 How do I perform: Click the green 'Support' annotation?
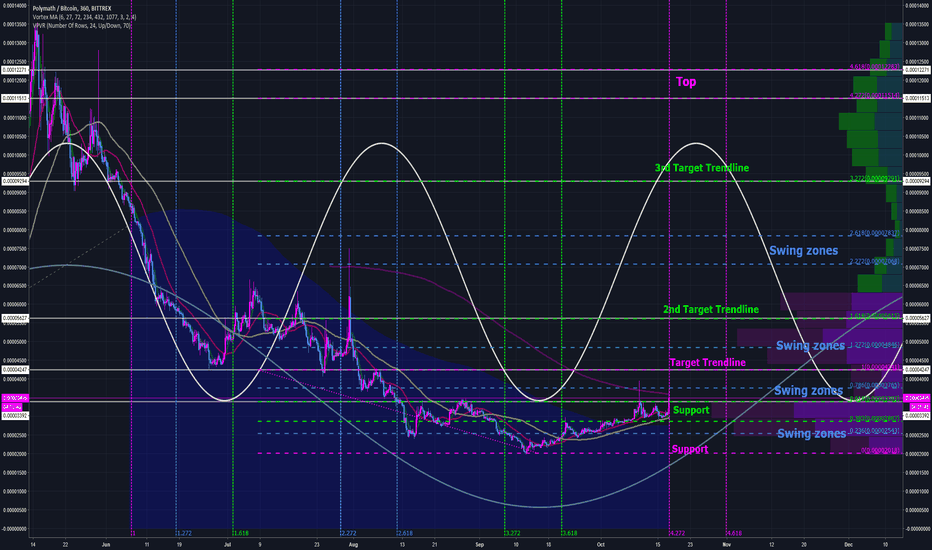point(691,410)
